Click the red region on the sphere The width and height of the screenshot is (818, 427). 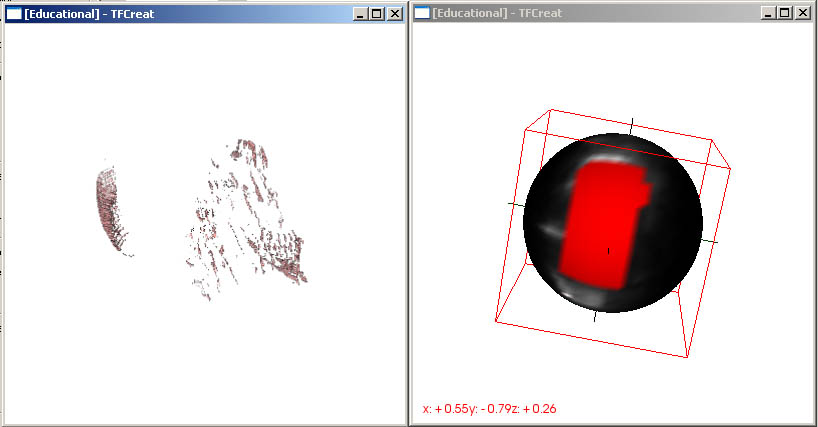pyautogui.click(x=605, y=224)
